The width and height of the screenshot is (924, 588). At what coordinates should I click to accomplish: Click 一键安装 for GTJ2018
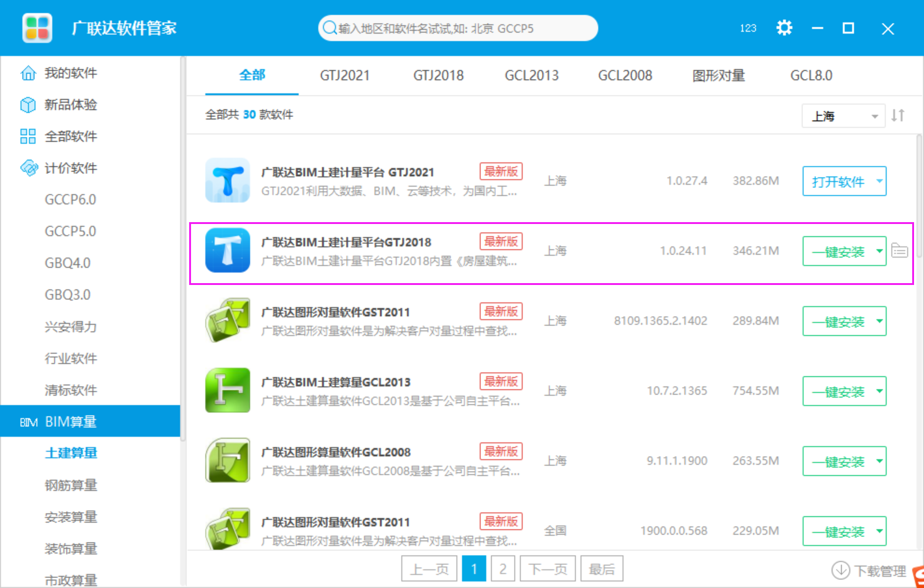838,251
